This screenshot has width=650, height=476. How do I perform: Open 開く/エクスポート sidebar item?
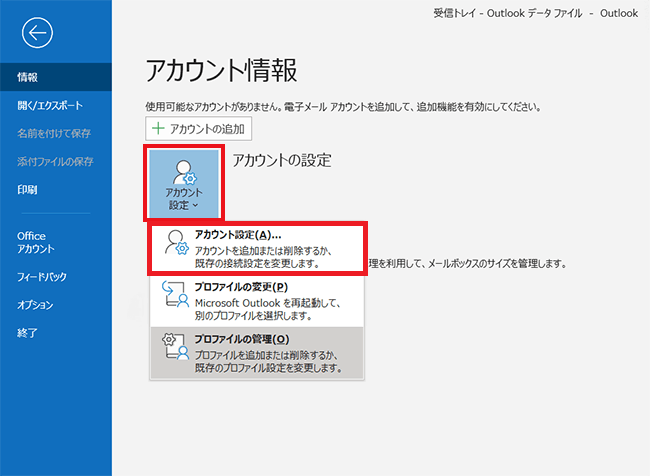coord(56,105)
